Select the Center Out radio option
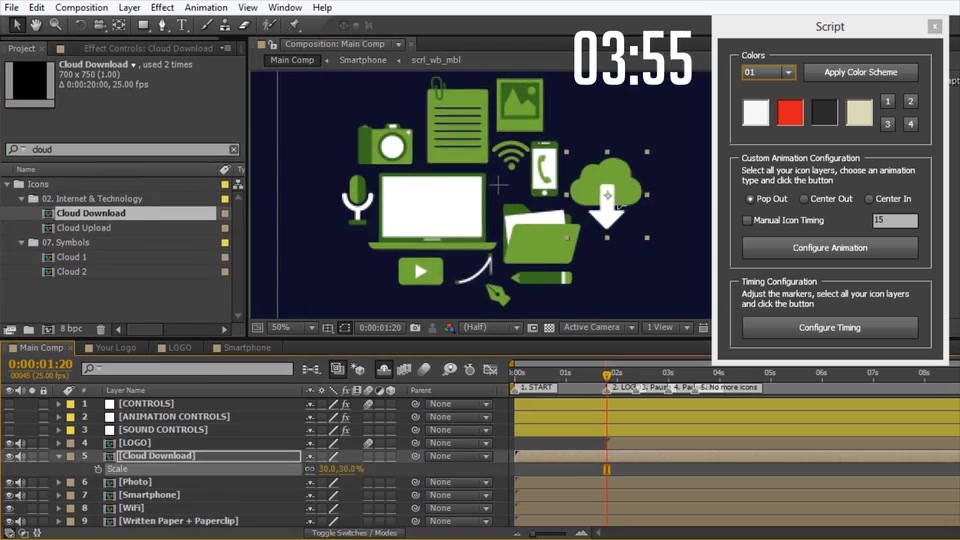Viewport: 960px width, 540px height. pyautogui.click(x=804, y=199)
